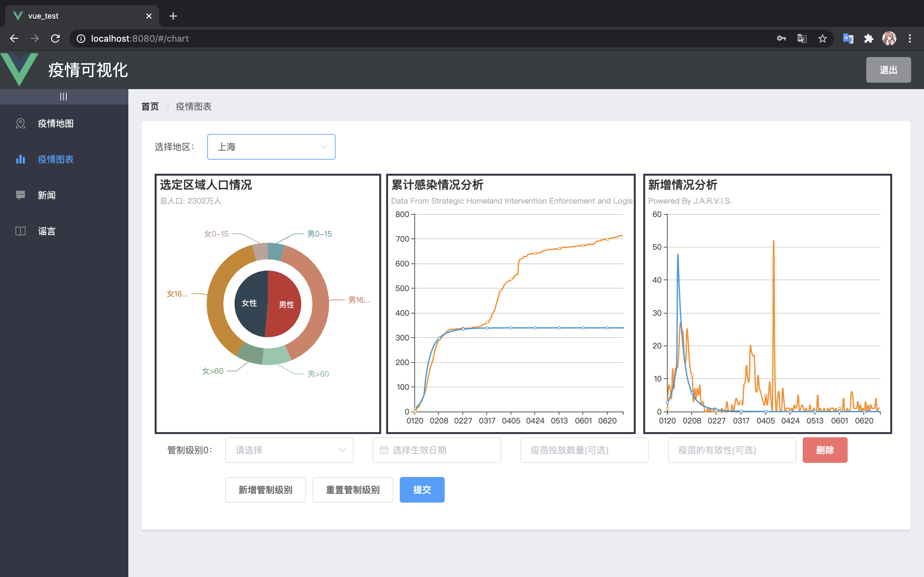Bookmark page with star icon

point(822,38)
